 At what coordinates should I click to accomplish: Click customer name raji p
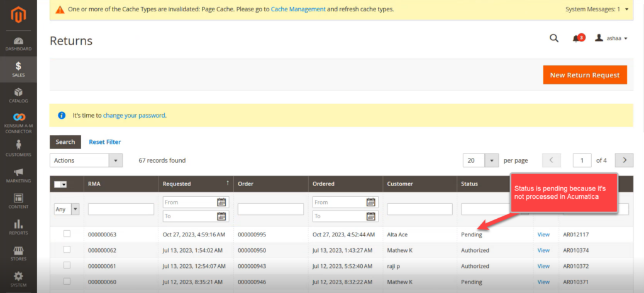click(394, 267)
